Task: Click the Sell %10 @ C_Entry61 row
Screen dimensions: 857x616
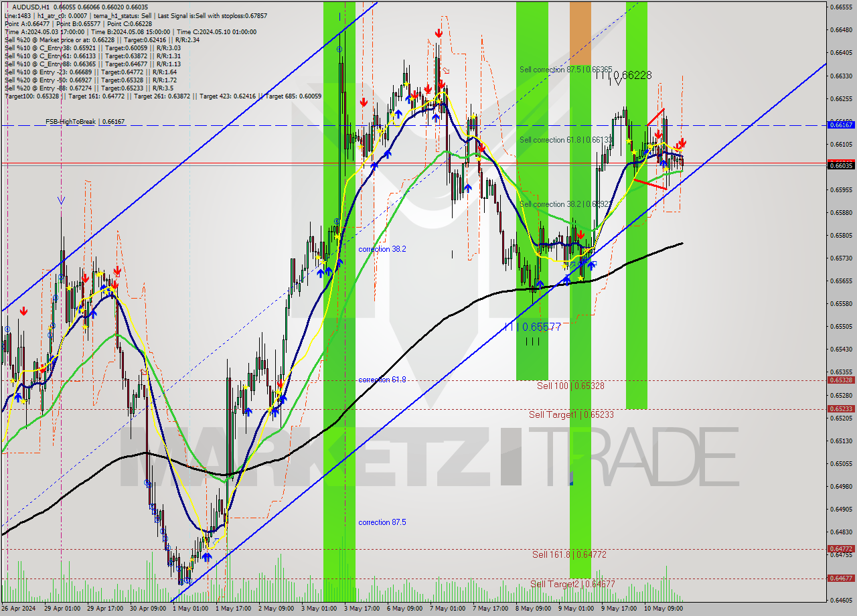Action: click(x=92, y=56)
